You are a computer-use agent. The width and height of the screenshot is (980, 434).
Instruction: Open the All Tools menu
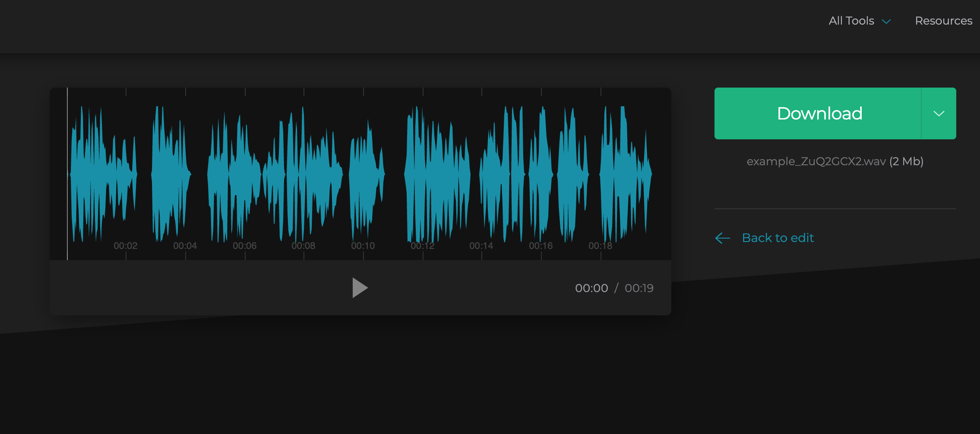[860, 21]
